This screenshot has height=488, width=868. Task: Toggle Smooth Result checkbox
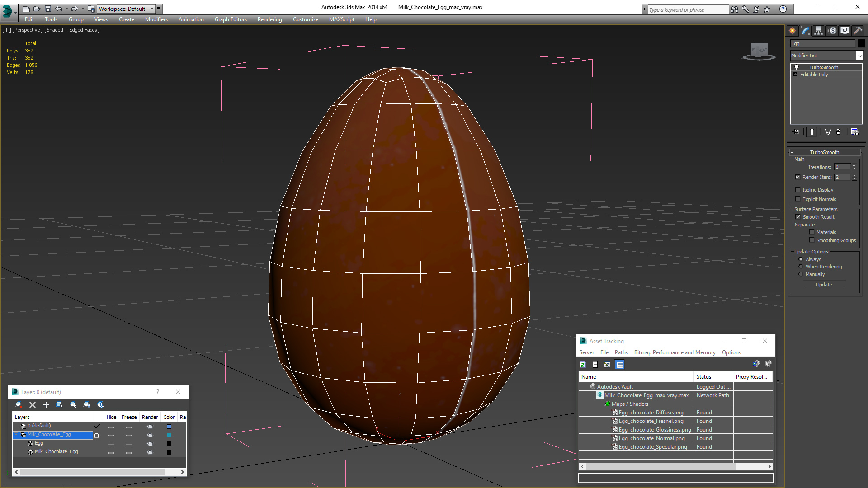798,217
